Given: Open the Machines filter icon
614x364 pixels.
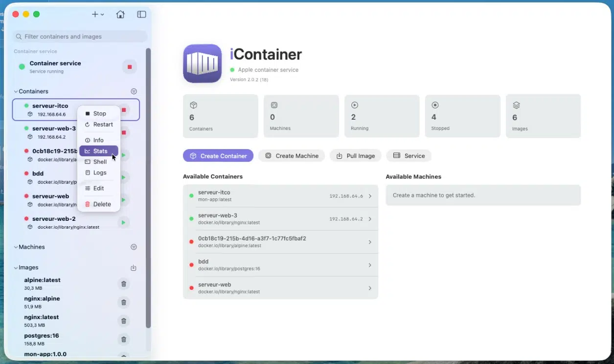Looking at the screenshot, I should click(134, 247).
